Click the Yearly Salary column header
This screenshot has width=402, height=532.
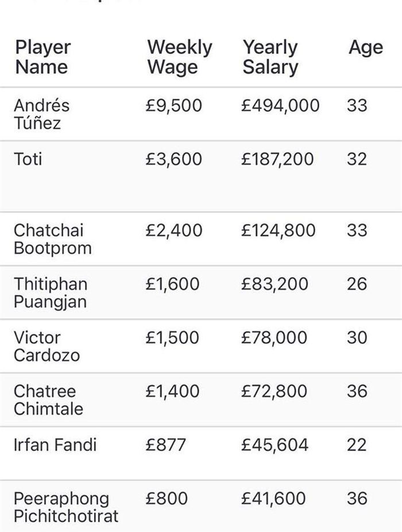[270, 57]
